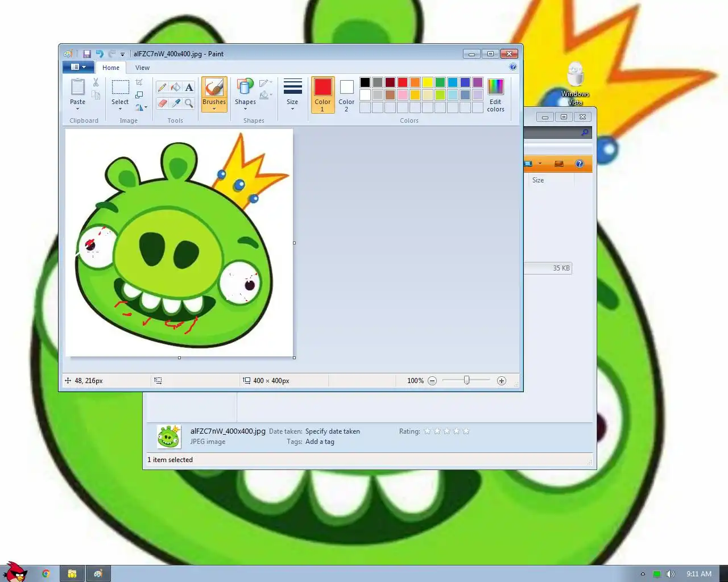The height and width of the screenshot is (582, 728).
Task: Open the Paint file menu dropdown
Action: click(x=78, y=67)
